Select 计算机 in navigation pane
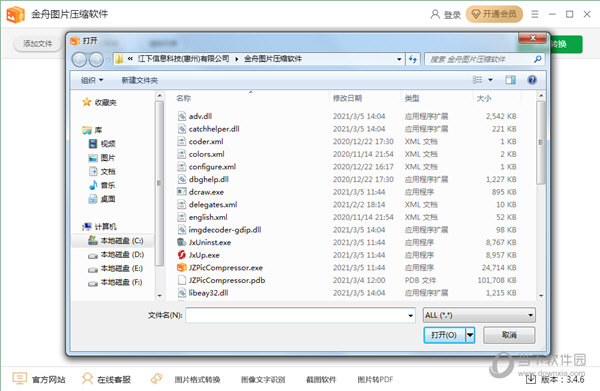 click(99, 226)
